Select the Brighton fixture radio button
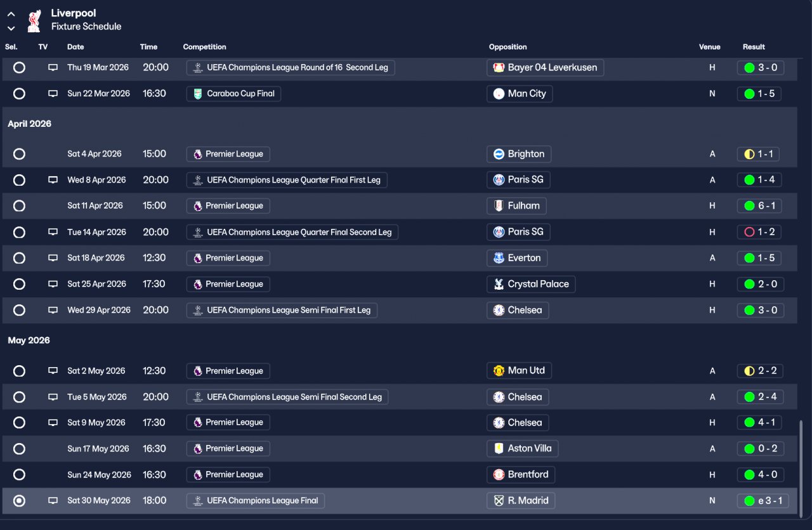The image size is (812, 530). (20, 154)
